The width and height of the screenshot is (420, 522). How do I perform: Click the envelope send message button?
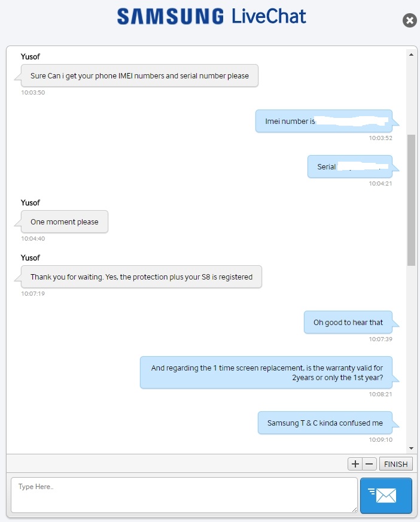(x=386, y=495)
